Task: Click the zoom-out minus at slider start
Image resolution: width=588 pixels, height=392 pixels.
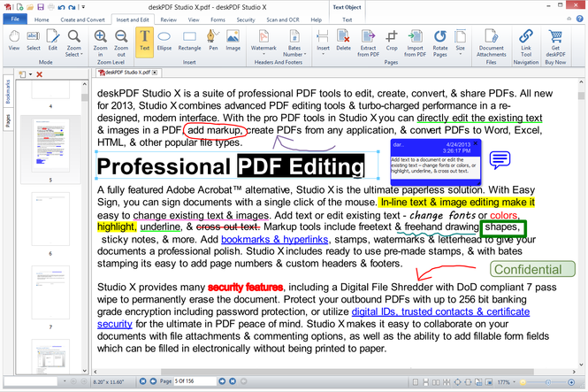Action: point(523,382)
